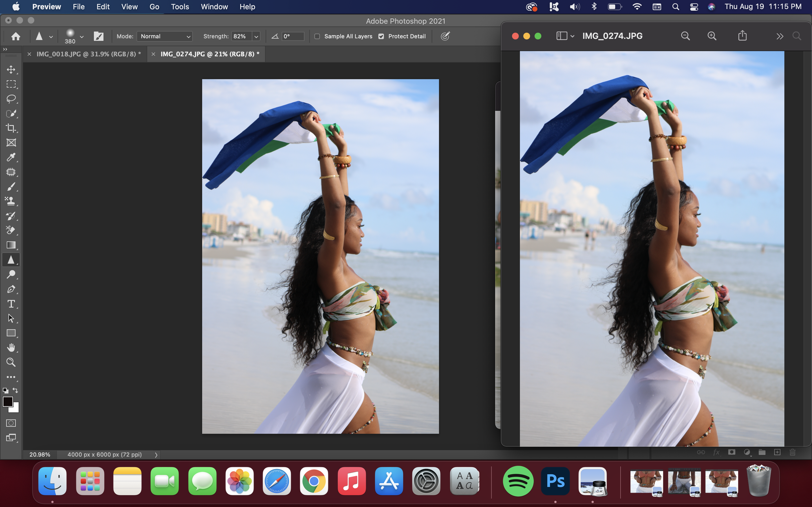Select the Crop tool
Image resolution: width=812 pixels, height=507 pixels.
(11, 128)
